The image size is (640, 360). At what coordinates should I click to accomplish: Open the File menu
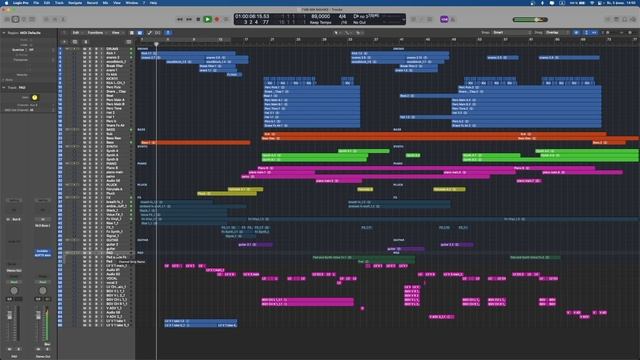[36, 3]
